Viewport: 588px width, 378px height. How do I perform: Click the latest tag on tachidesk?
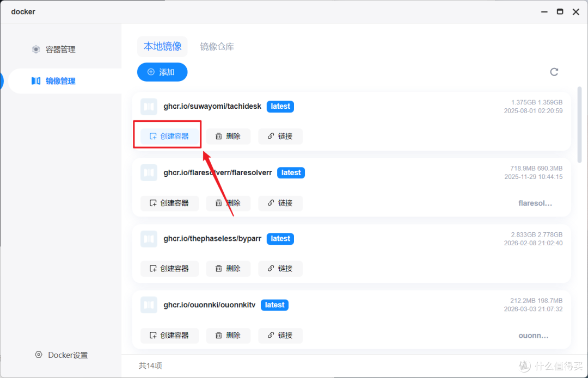[280, 107]
